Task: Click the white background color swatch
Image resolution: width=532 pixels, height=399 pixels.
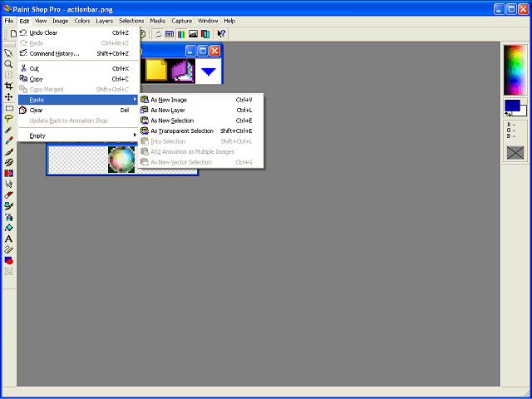Action: [523, 112]
